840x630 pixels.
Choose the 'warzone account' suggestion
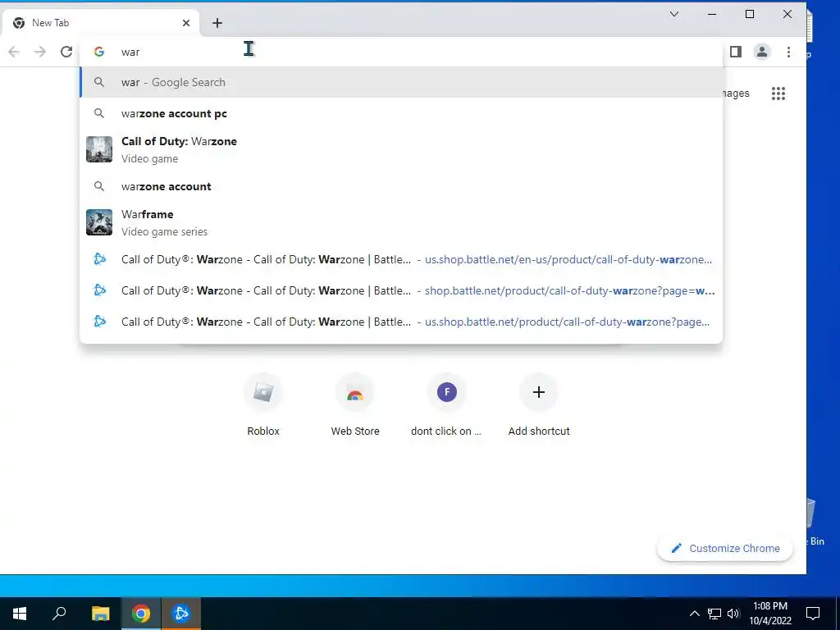(x=400, y=186)
